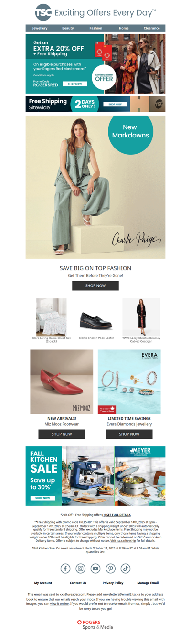The image size is (191, 644).
Task: Click Shop Now for Evera Diamonds Jewellery
Action: (129, 434)
